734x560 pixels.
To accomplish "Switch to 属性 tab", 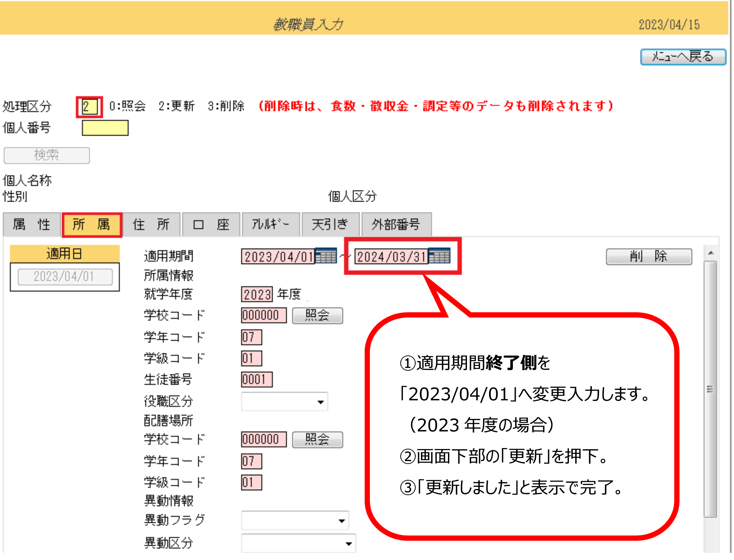I will click(32, 224).
